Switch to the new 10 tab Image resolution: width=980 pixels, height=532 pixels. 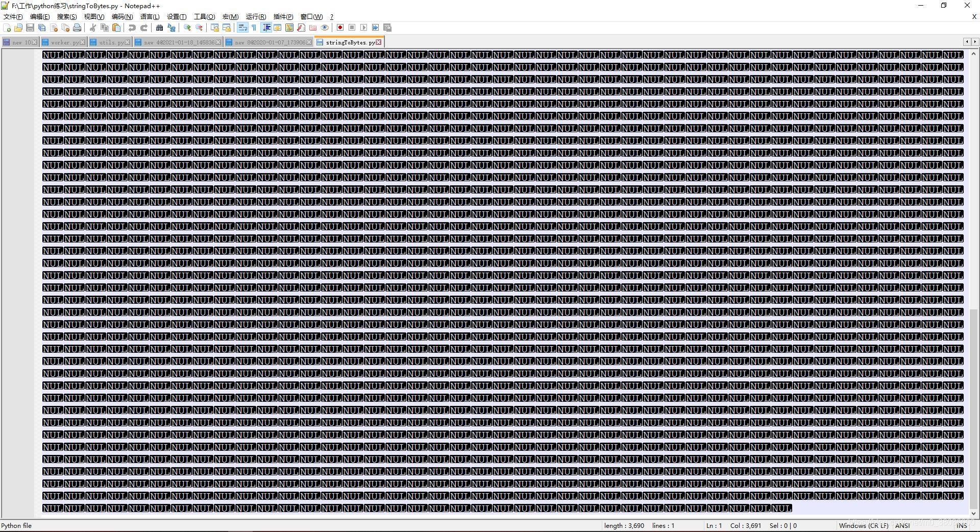pos(19,42)
